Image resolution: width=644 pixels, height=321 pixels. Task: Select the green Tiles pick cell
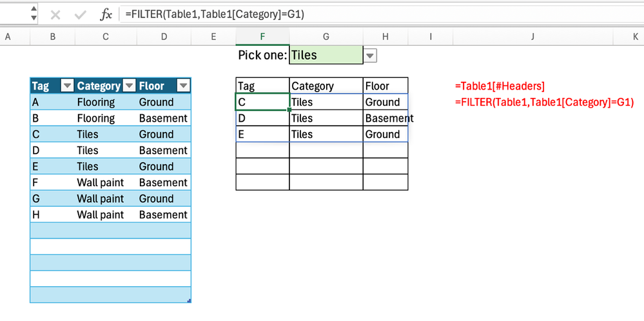(x=326, y=55)
